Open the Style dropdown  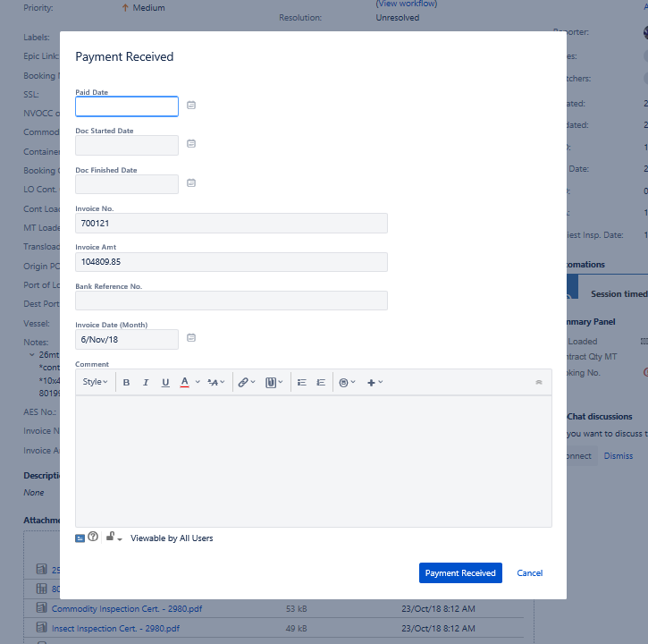coord(95,382)
